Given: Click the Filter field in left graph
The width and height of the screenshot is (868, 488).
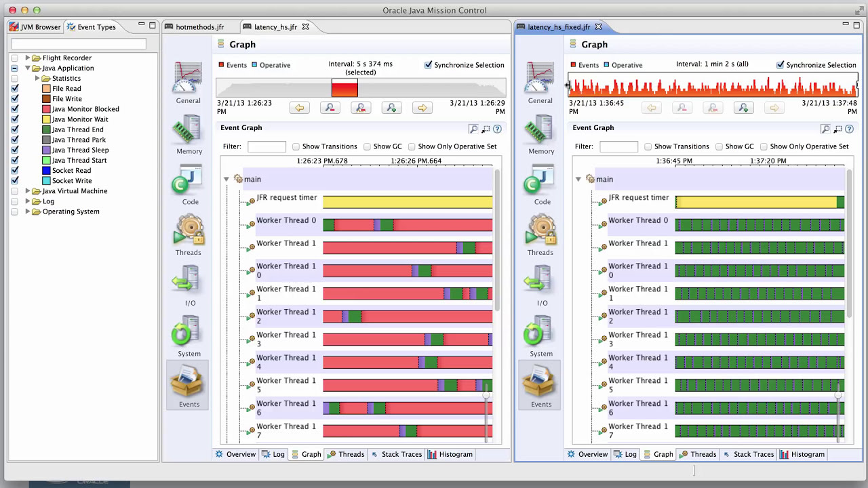Looking at the screenshot, I should point(267,146).
